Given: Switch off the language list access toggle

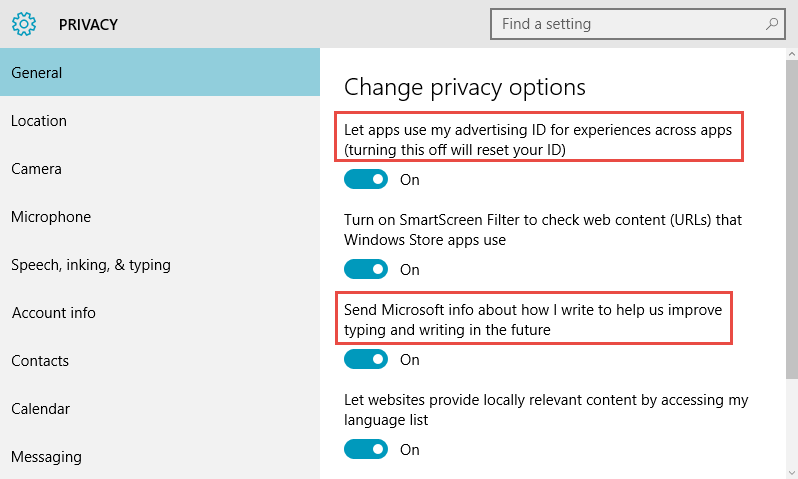Looking at the screenshot, I should 366,449.
